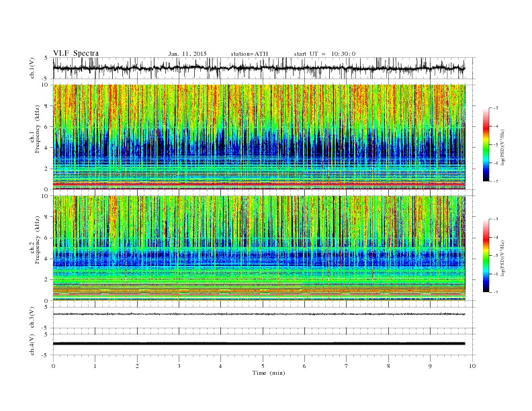Screen dimensions: 532x411
Task: Click the '2' kHz tick on ch.2 axis
Action: (x=46, y=280)
